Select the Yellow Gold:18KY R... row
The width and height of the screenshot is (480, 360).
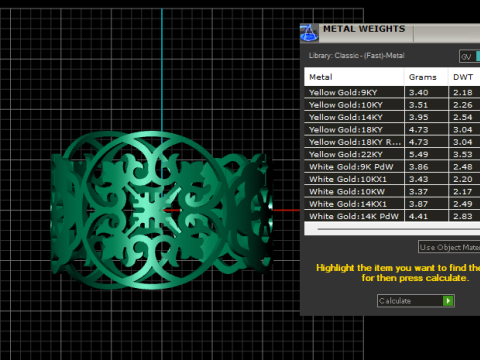point(392,142)
